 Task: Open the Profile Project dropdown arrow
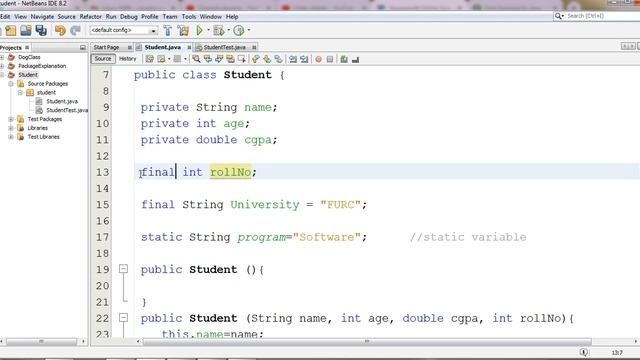(249, 30)
